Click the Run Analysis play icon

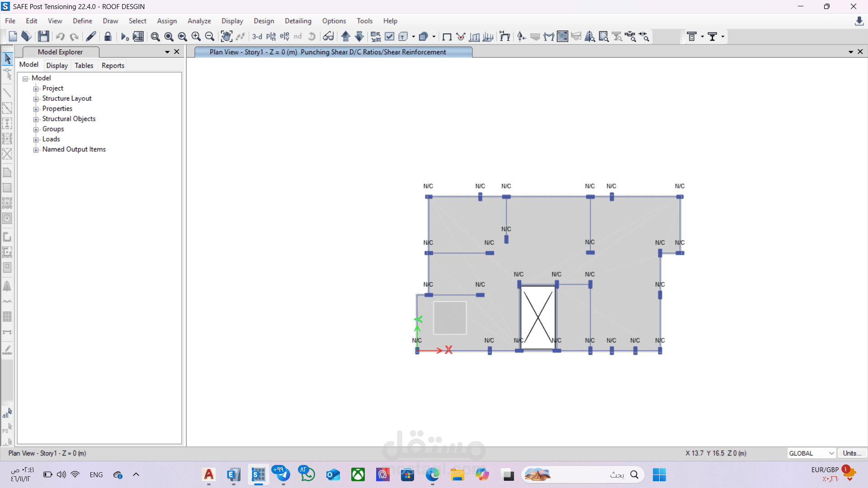125,37
